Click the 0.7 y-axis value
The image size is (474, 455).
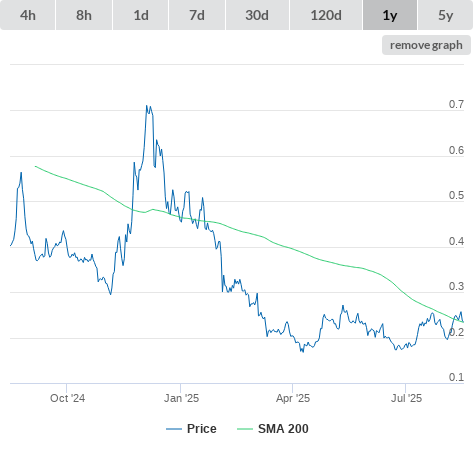tap(456, 104)
